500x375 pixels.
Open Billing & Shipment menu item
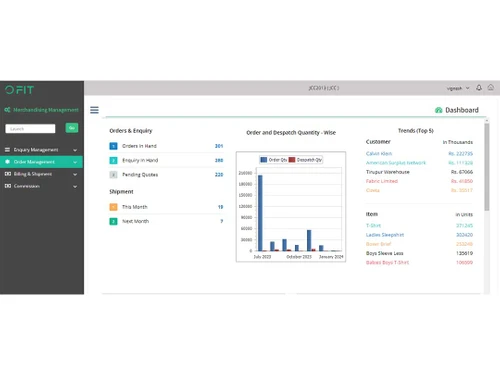[41, 174]
